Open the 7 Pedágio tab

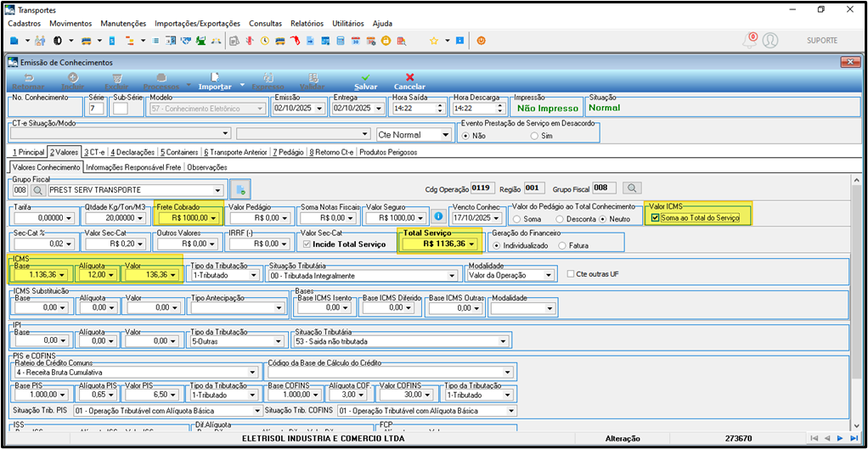(289, 152)
